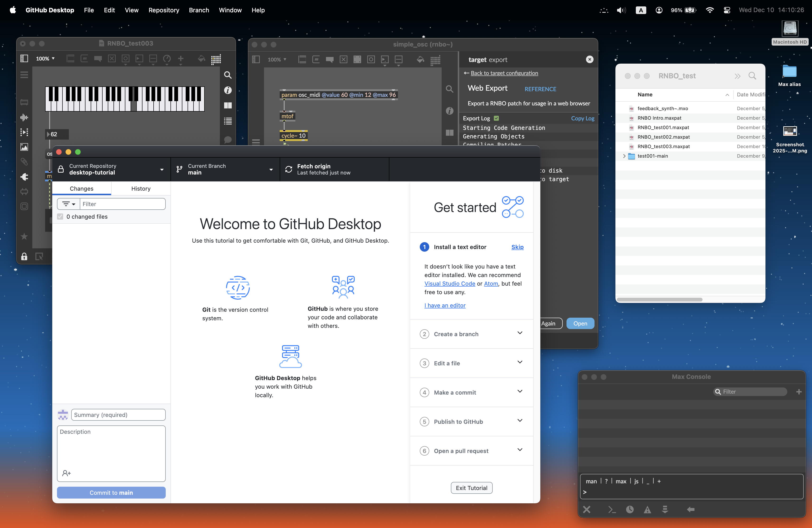Viewport: 812px width, 528px height.
Task: Toggle the Export Log checkbox
Action: click(496, 118)
